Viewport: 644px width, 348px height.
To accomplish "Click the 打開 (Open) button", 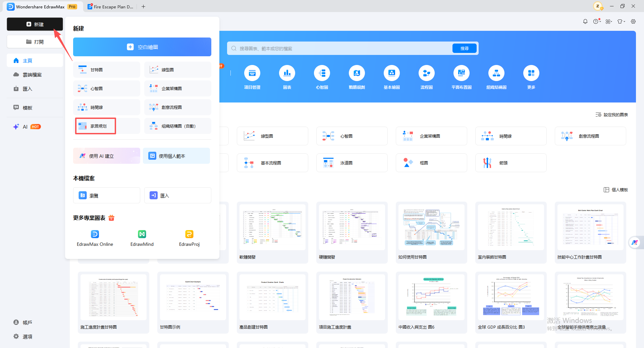I will [x=35, y=42].
